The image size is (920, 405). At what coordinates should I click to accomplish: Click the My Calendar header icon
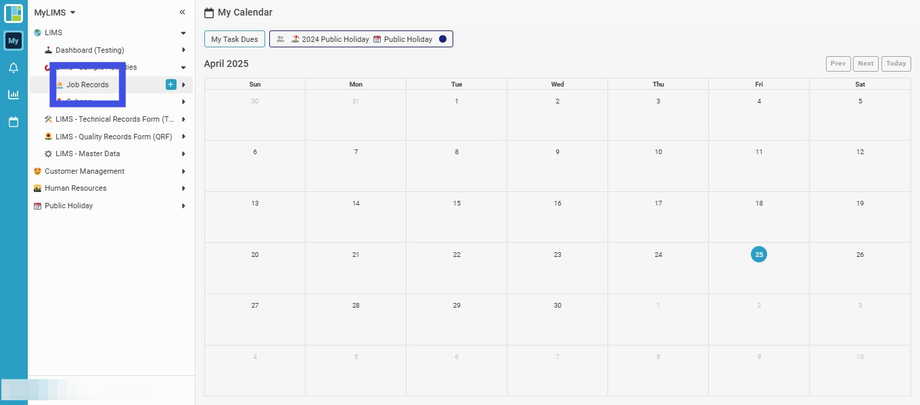coord(208,12)
